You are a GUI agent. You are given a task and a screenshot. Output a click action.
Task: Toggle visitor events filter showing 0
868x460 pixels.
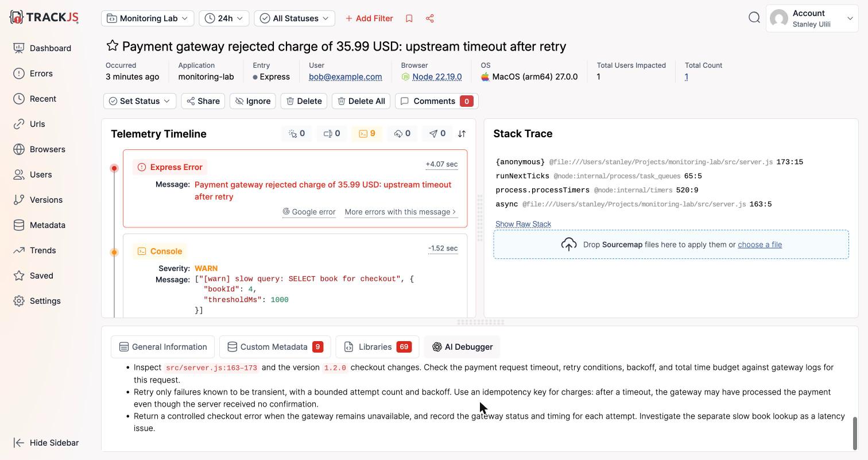coord(332,134)
